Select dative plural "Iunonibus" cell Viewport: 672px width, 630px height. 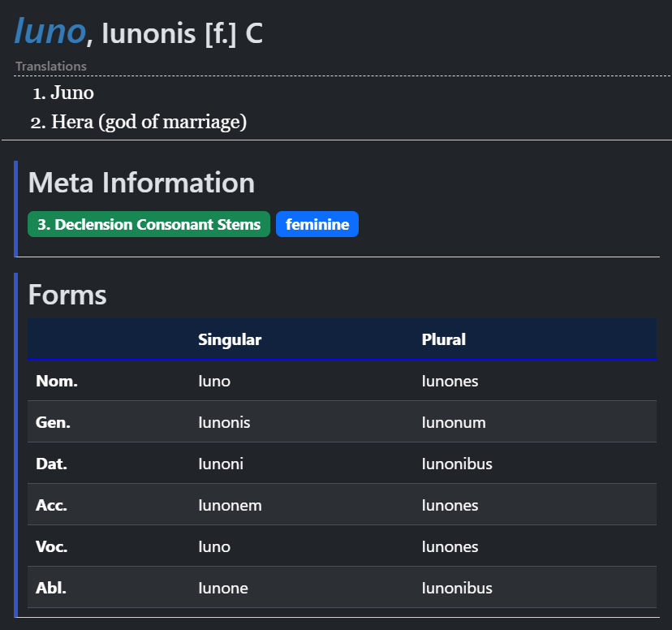coord(457,464)
